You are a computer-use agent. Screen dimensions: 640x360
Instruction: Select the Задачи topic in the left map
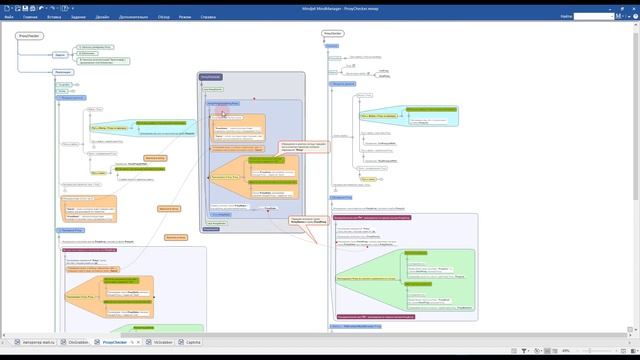60,55
